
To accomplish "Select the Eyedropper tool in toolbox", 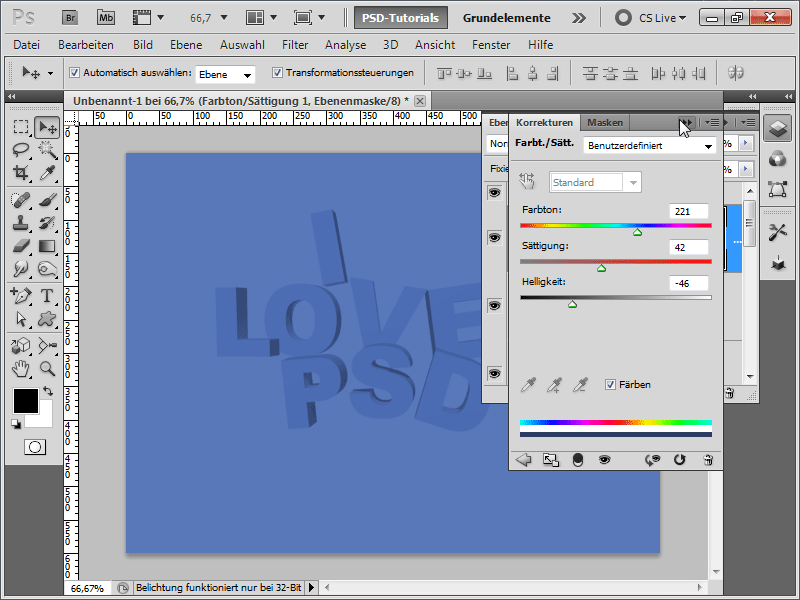I will (47, 172).
